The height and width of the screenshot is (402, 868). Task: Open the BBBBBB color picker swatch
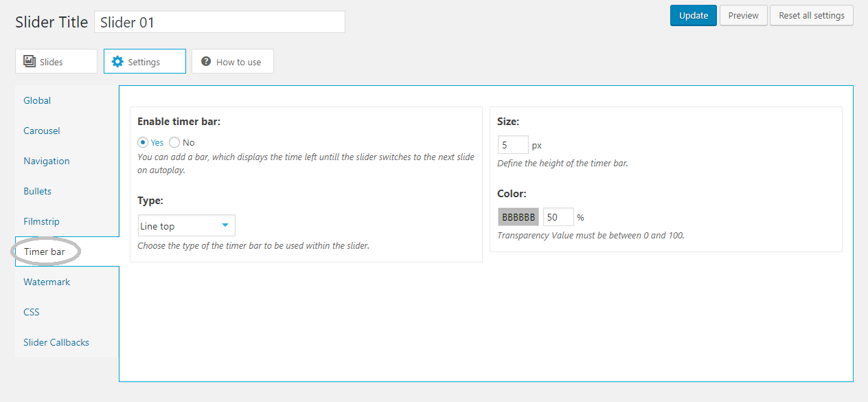(x=518, y=217)
